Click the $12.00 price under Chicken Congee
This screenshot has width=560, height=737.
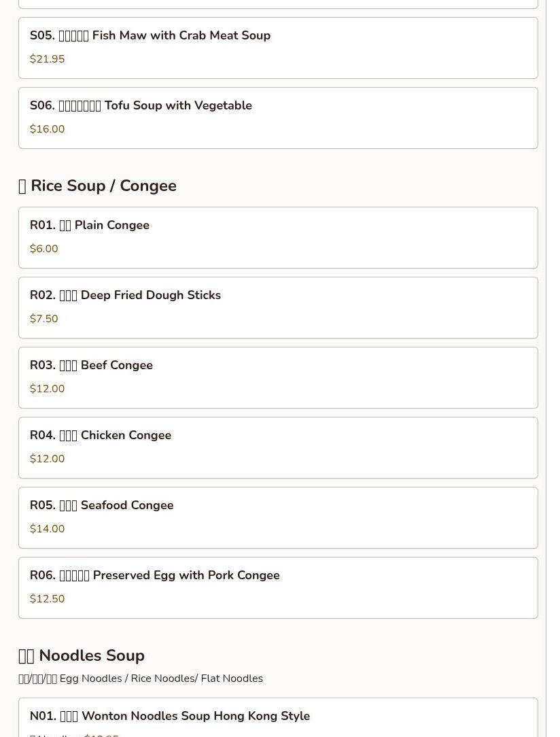coord(47,459)
